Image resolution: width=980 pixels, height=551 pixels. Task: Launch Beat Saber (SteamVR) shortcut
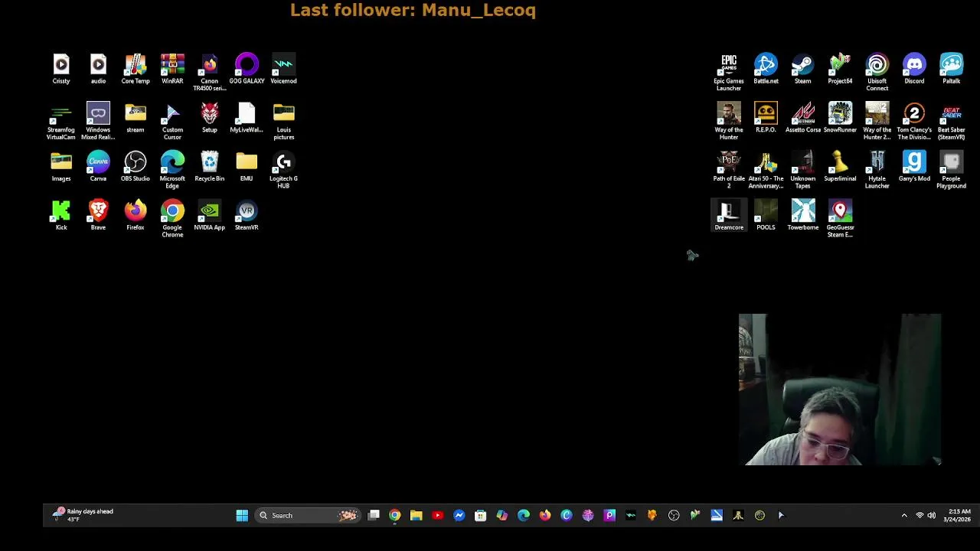pyautogui.click(x=952, y=121)
